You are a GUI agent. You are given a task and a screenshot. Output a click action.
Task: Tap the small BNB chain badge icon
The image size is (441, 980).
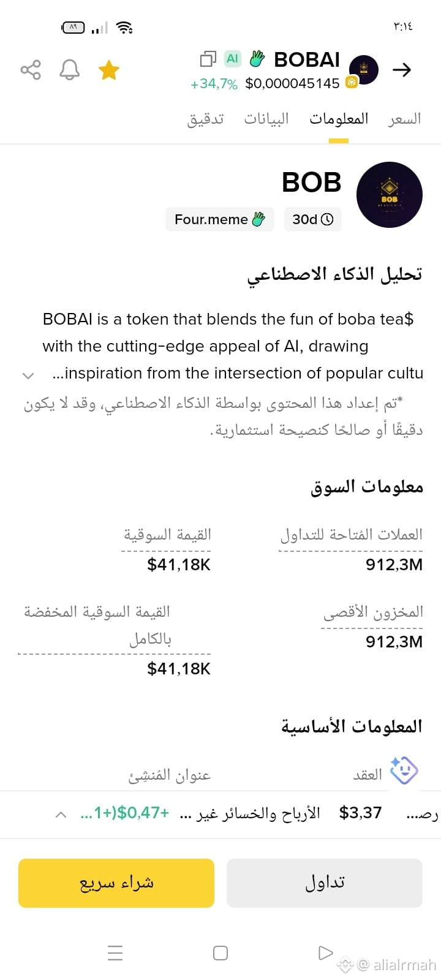click(x=352, y=82)
